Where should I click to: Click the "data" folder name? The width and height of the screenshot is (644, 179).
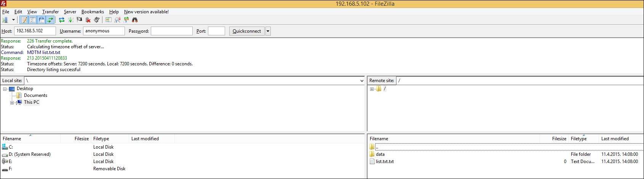(380, 154)
